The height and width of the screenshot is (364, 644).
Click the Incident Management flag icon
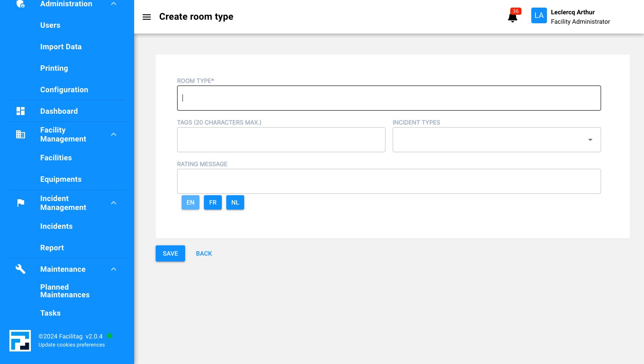click(x=21, y=203)
